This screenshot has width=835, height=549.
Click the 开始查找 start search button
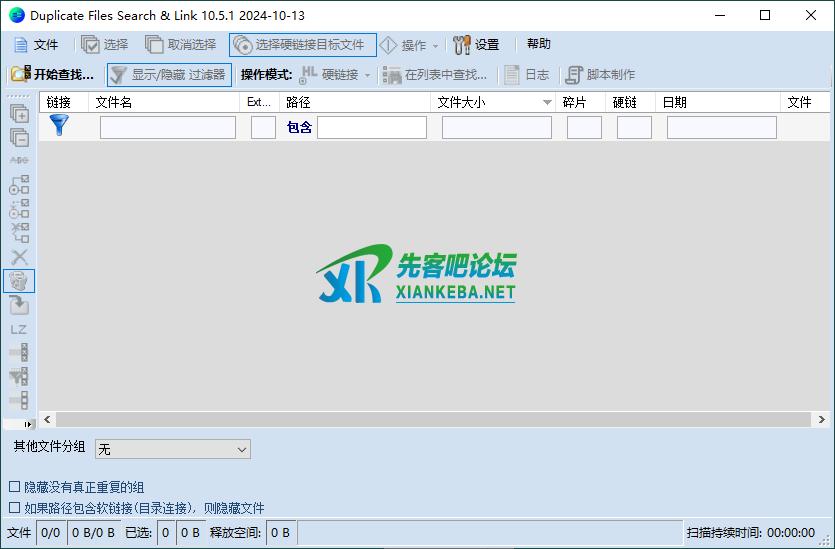tap(52, 75)
